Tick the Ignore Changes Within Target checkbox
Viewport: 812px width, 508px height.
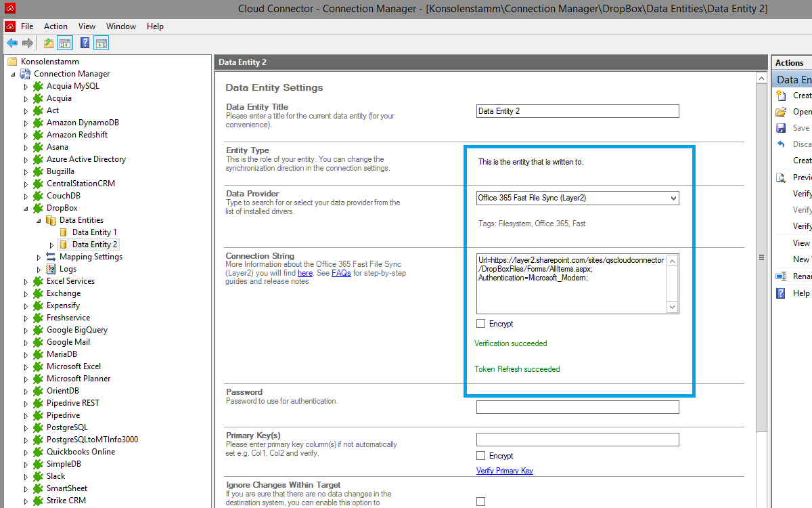tap(480, 501)
